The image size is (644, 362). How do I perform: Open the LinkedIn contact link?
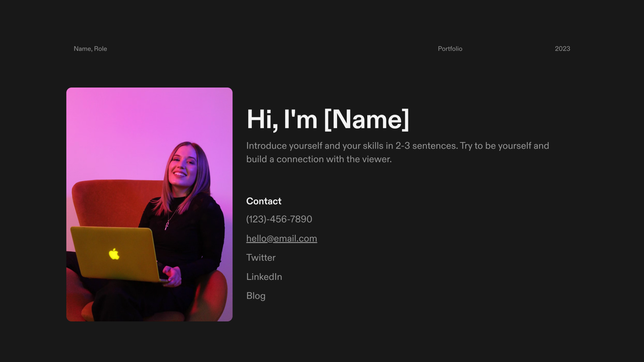click(x=264, y=277)
